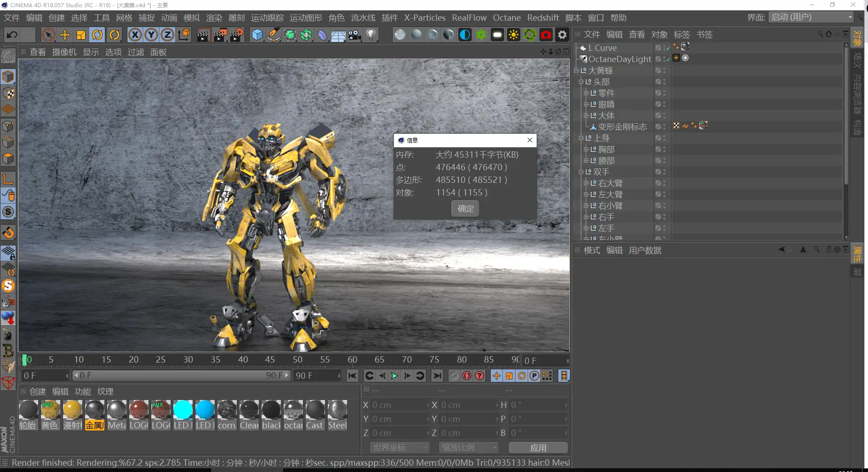The height and width of the screenshot is (472, 868).
Task: Open the Octane menu
Action: coord(507,18)
